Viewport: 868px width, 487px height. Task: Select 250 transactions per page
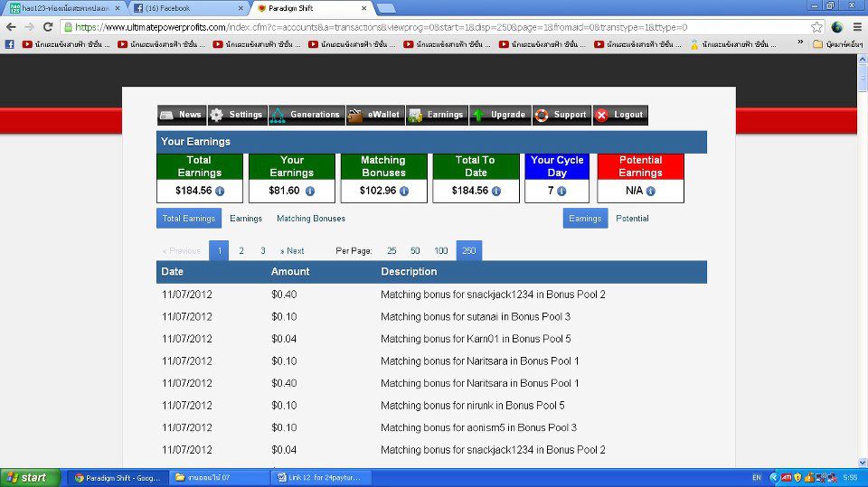coord(469,250)
